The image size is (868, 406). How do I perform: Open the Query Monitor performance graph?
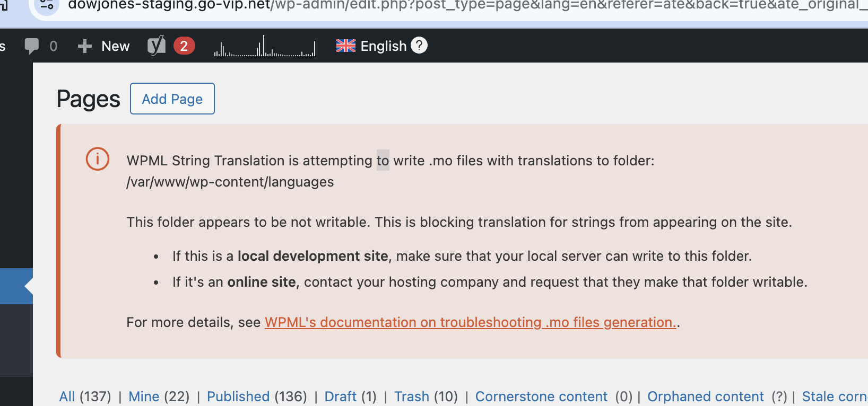(x=265, y=46)
